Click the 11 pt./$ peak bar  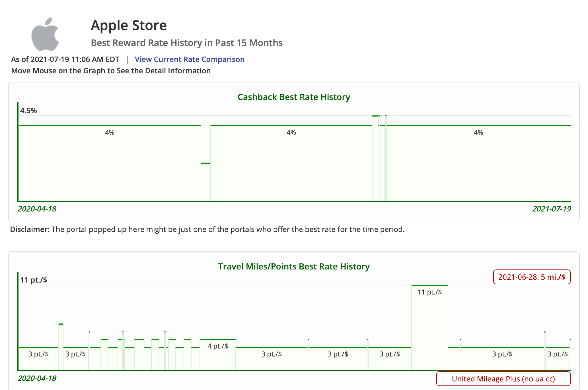tap(429, 327)
